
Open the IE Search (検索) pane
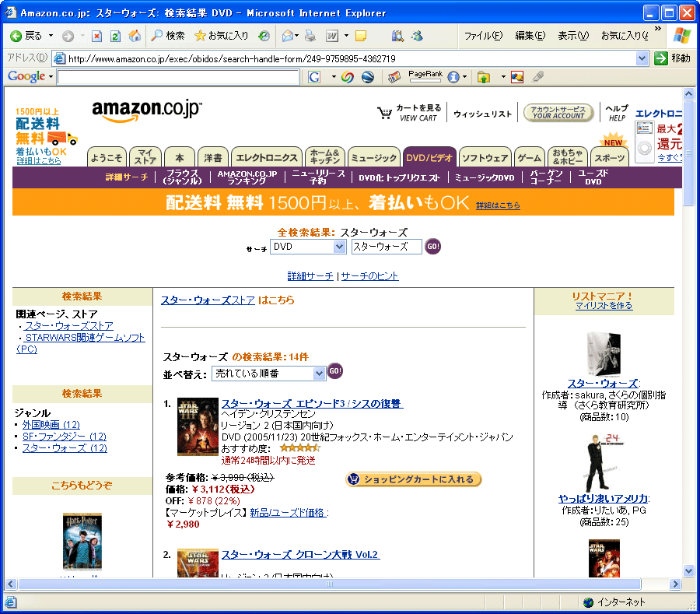(168, 36)
